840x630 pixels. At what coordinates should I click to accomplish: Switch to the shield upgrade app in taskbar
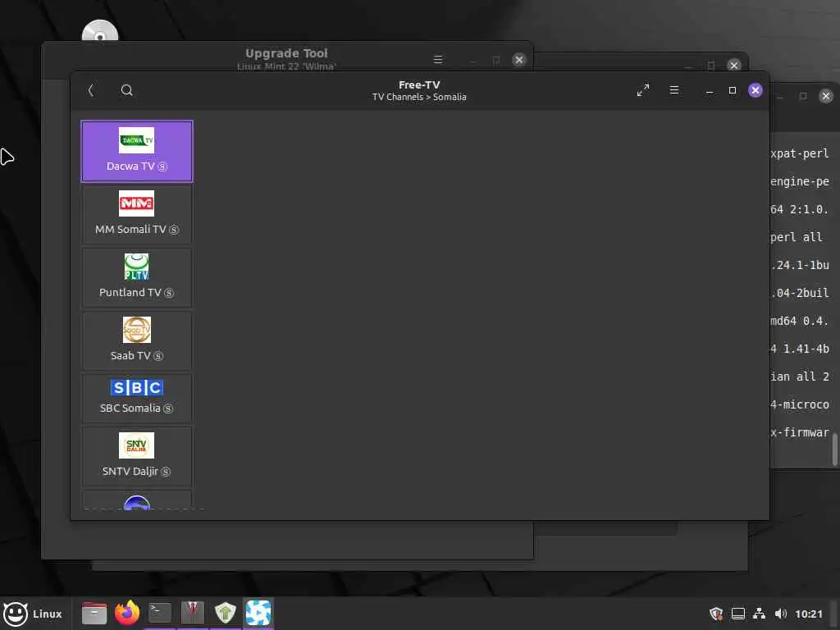225,614
